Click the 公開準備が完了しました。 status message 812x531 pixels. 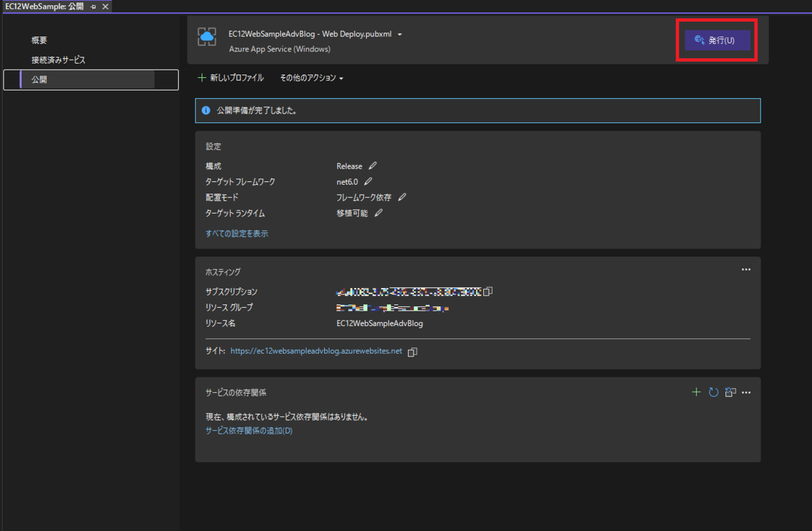(256, 110)
